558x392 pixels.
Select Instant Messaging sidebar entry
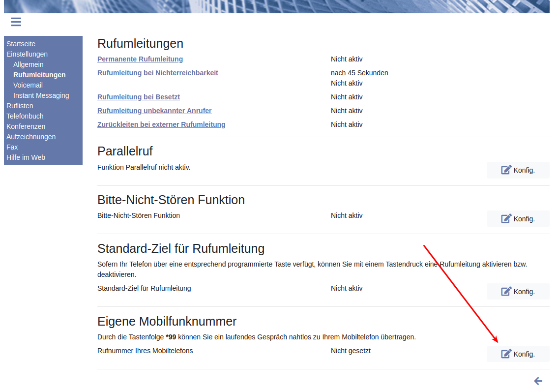[x=41, y=95]
